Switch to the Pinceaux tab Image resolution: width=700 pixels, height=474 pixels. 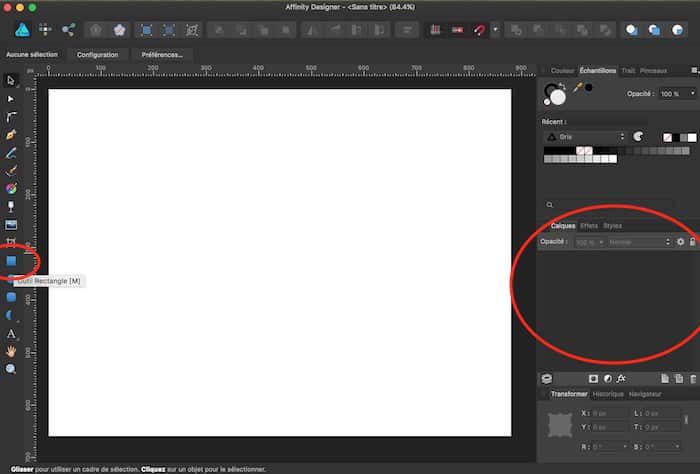coord(653,71)
